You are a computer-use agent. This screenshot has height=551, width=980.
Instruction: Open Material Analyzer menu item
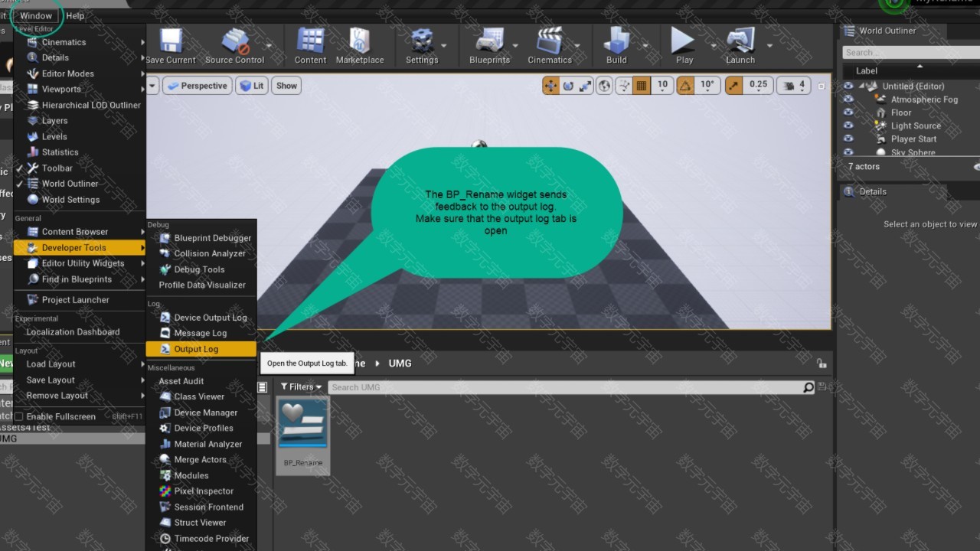tap(201, 444)
